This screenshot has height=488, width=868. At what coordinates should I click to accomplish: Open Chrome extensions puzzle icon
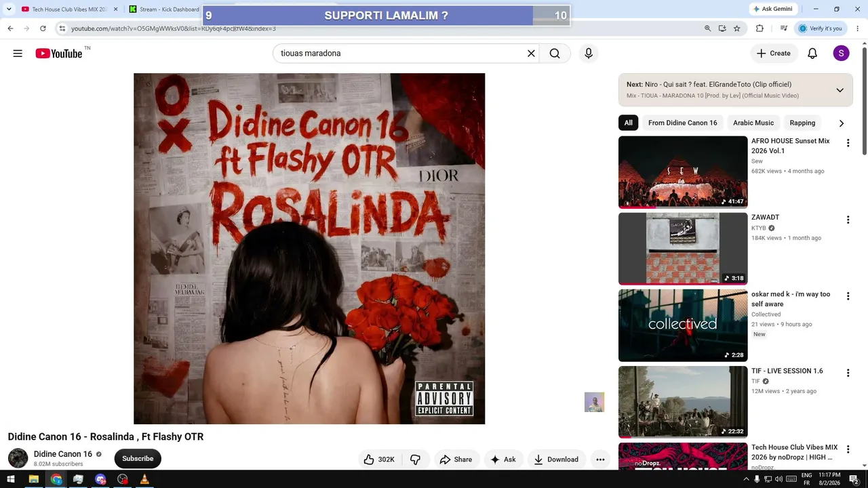pos(759,28)
